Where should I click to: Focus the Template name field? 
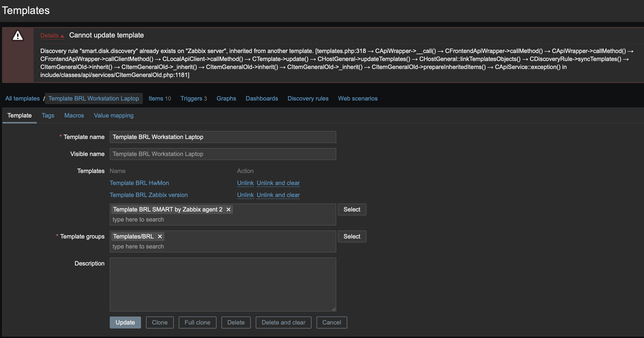tap(223, 137)
